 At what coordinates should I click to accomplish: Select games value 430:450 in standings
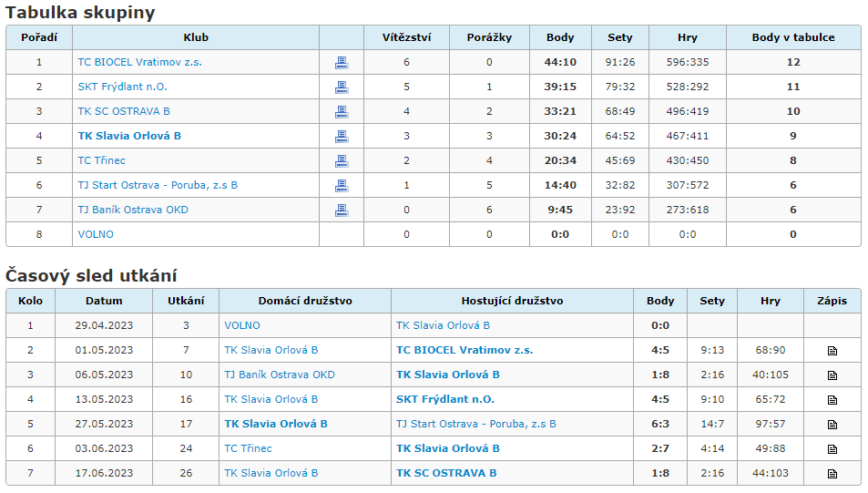tap(688, 160)
